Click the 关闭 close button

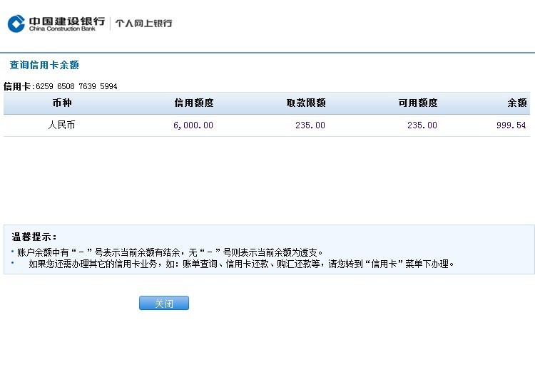click(x=164, y=303)
